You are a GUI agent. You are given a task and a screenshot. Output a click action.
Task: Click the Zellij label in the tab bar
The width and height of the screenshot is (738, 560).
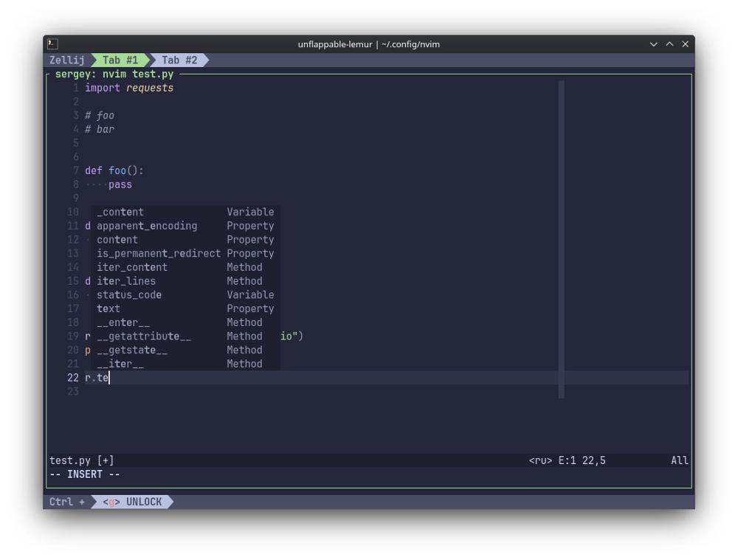(x=67, y=60)
